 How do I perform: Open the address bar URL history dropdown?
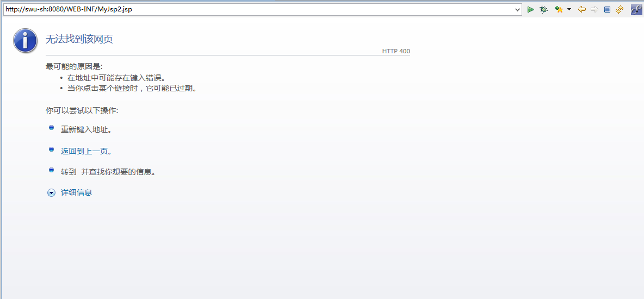point(517,9)
